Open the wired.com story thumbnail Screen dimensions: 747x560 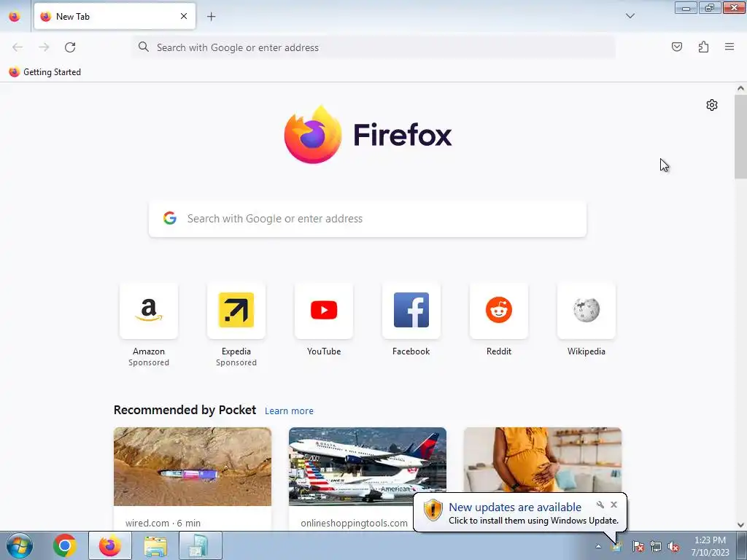pos(193,467)
